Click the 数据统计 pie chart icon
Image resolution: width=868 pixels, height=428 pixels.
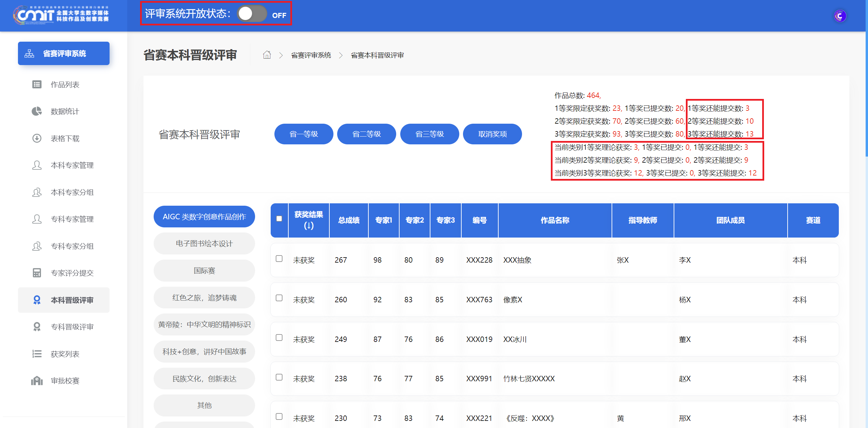click(37, 111)
